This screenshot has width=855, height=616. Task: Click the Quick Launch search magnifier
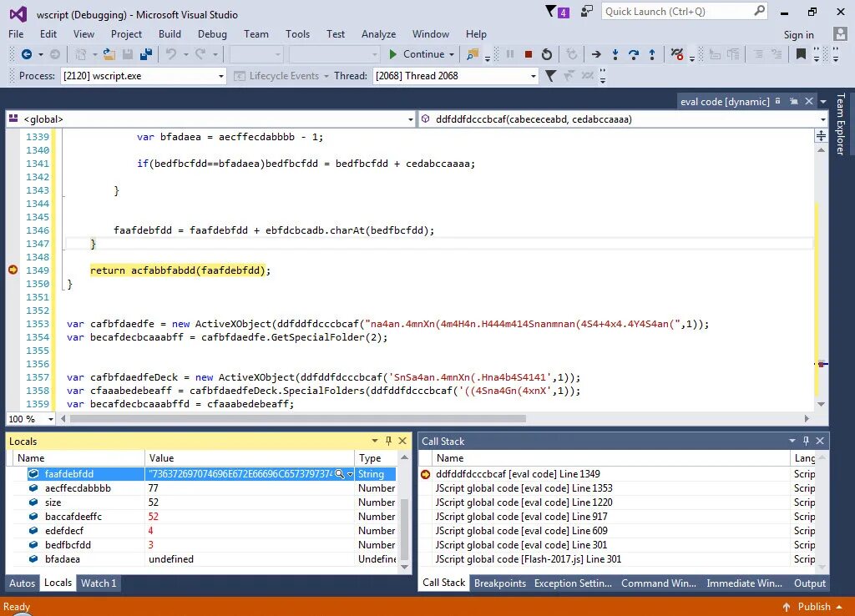pyautogui.click(x=759, y=11)
